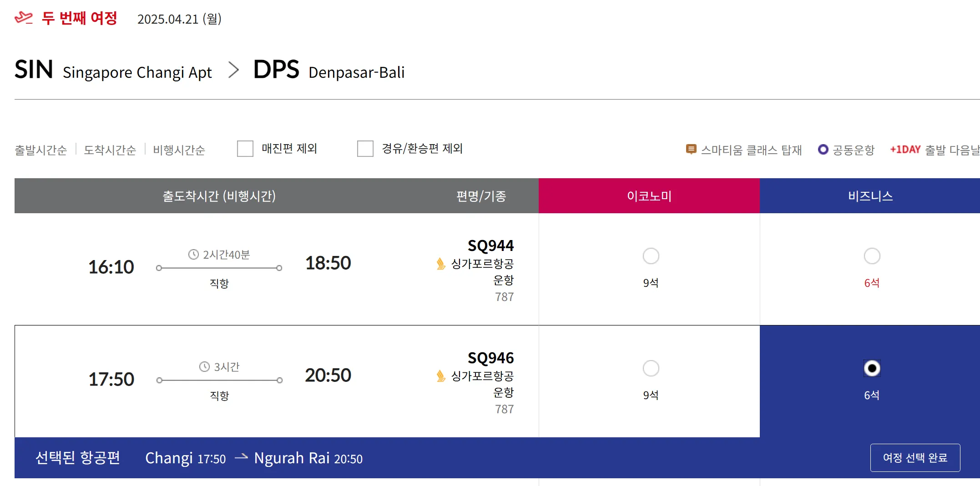
Task: Click the Singapore Airlines logo beside SQ946
Action: 440,376
